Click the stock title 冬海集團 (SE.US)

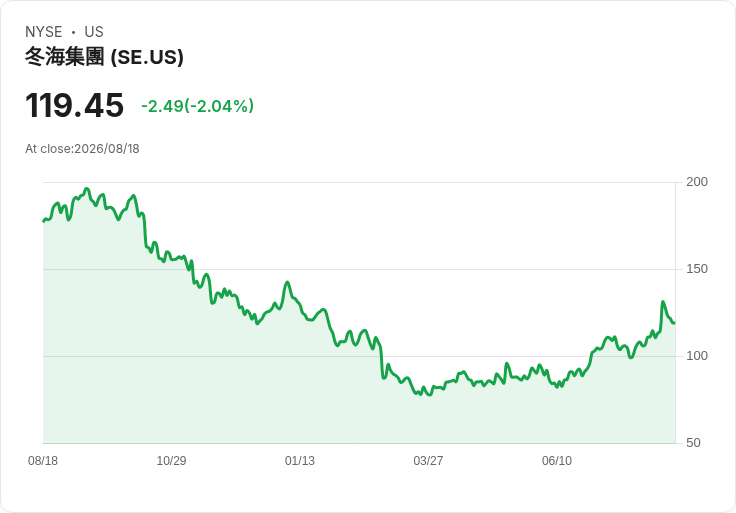[x=104, y=57]
